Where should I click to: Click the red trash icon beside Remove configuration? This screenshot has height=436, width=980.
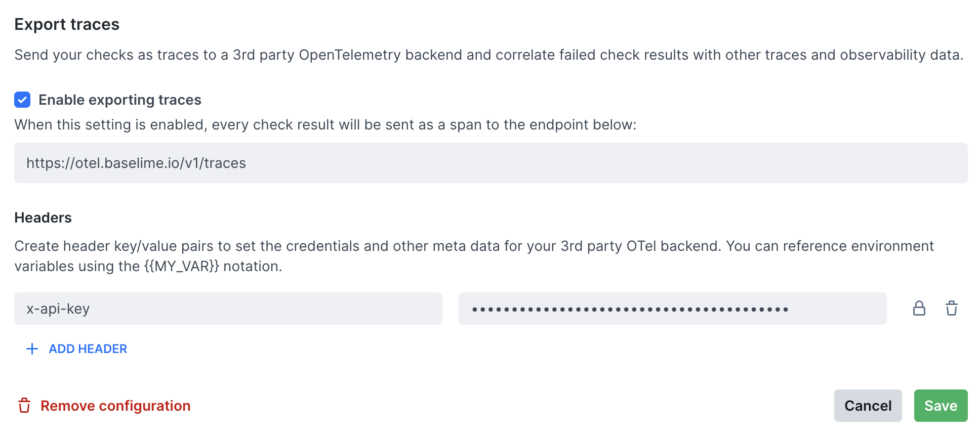point(25,406)
